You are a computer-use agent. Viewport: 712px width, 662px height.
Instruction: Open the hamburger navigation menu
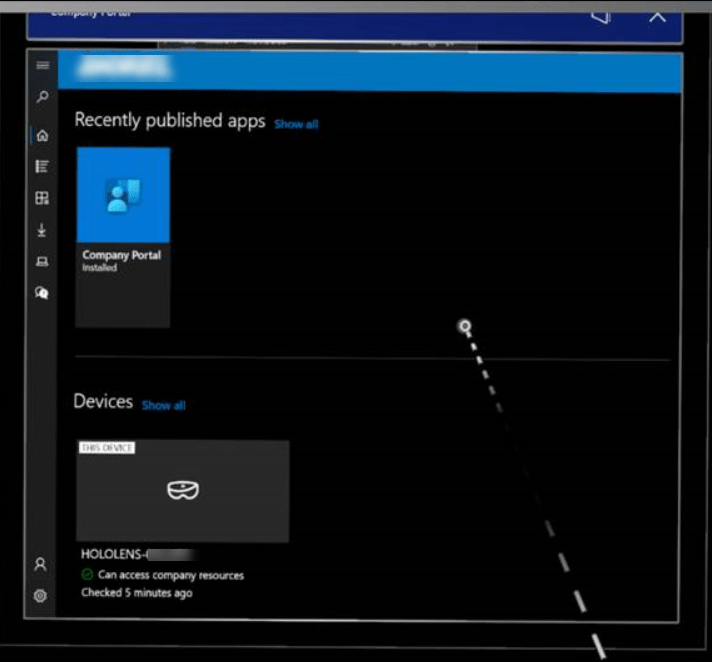click(42, 65)
